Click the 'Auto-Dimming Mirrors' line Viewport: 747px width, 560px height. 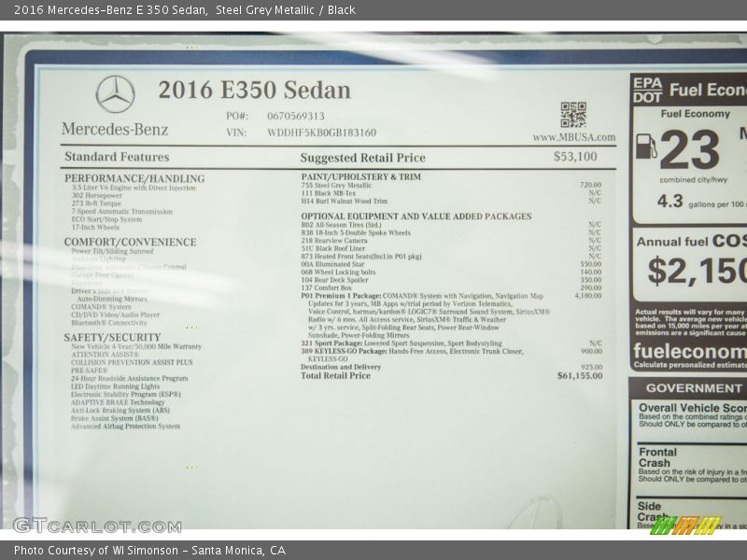[112, 299]
